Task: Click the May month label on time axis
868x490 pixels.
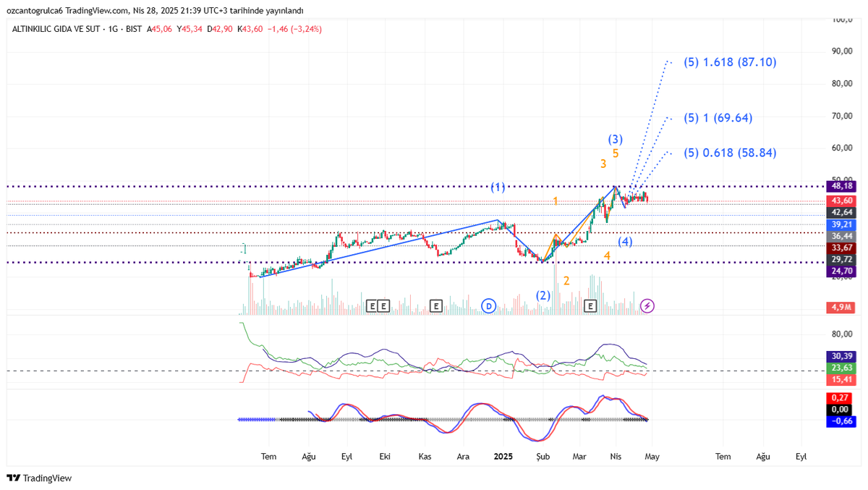Action: [652, 457]
